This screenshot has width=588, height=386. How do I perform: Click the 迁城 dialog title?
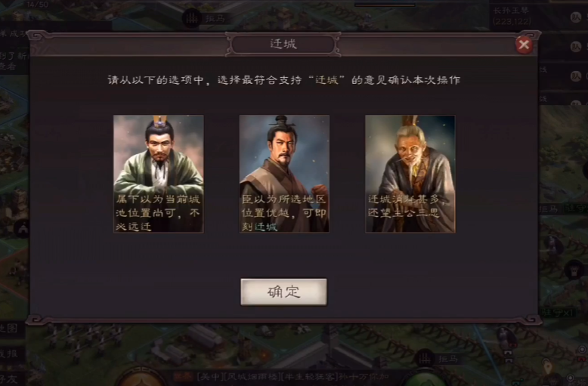tap(283, 45)
